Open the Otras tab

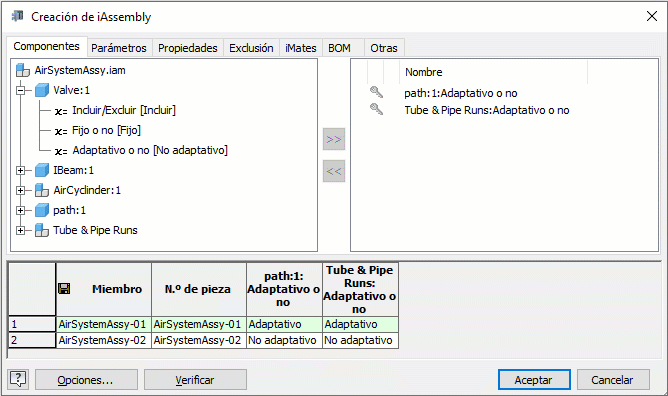coord(384,48)
